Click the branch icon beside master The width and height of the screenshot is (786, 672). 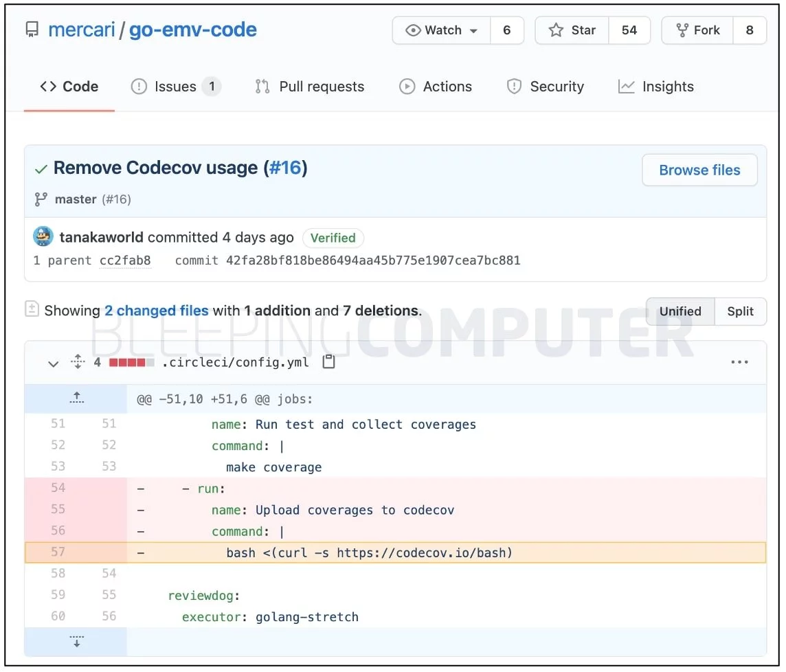(41, 199)
